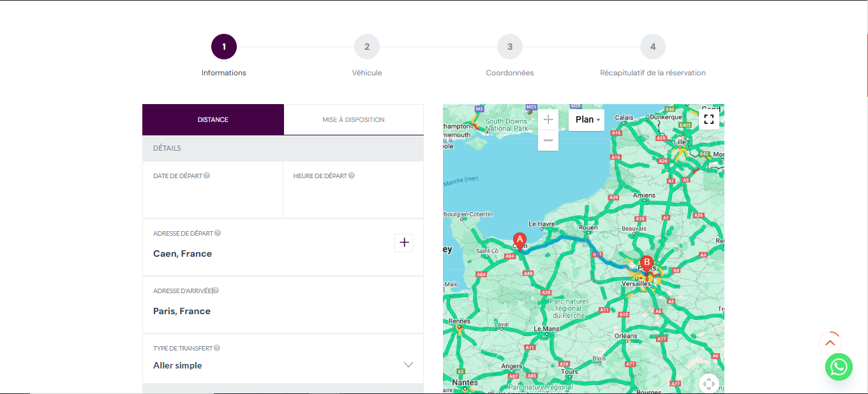Viewport: 868px width, 394px height.
Task: Go to step 1 Informations
Action: 224,47
